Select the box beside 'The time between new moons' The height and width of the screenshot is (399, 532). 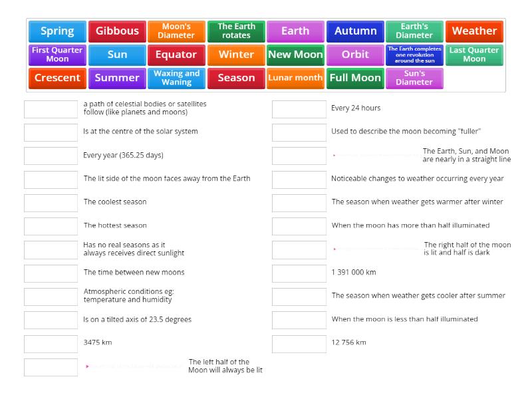click(51, 273)
